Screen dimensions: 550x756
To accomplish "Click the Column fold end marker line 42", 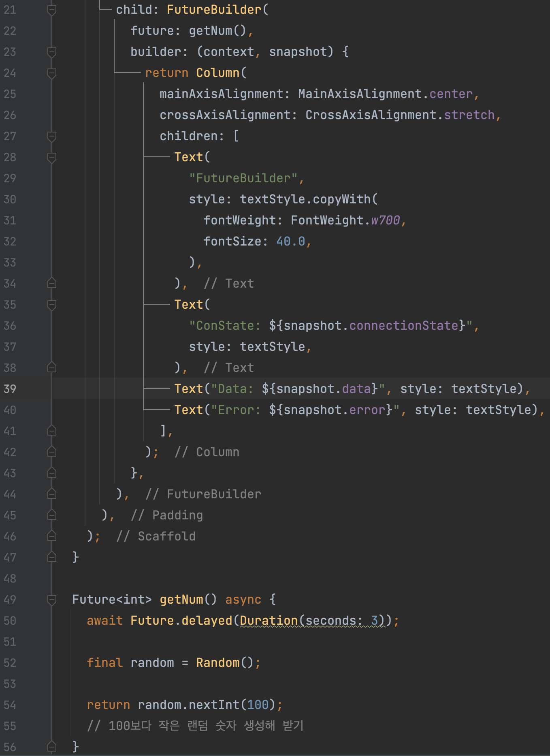I will coord(52,452).
